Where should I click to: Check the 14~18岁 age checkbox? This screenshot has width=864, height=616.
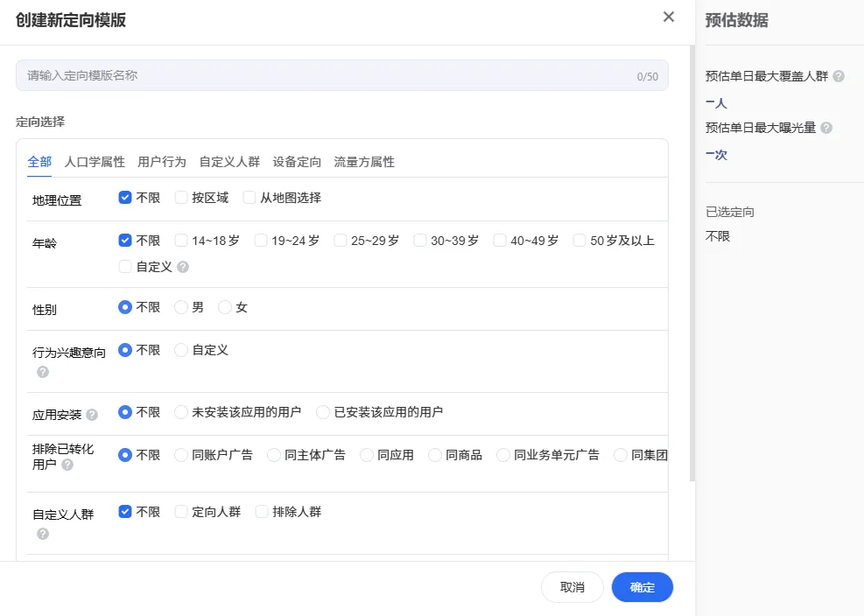180,240
